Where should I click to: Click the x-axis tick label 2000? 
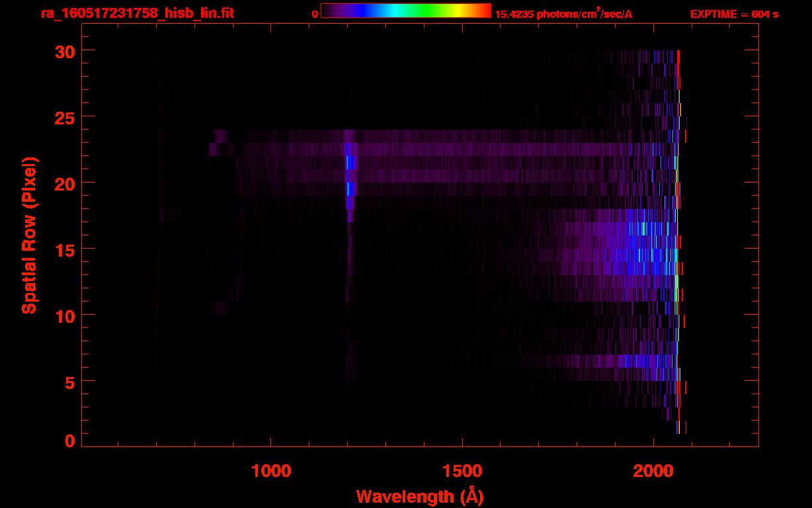pyautogui.click(x=653, y=471)
